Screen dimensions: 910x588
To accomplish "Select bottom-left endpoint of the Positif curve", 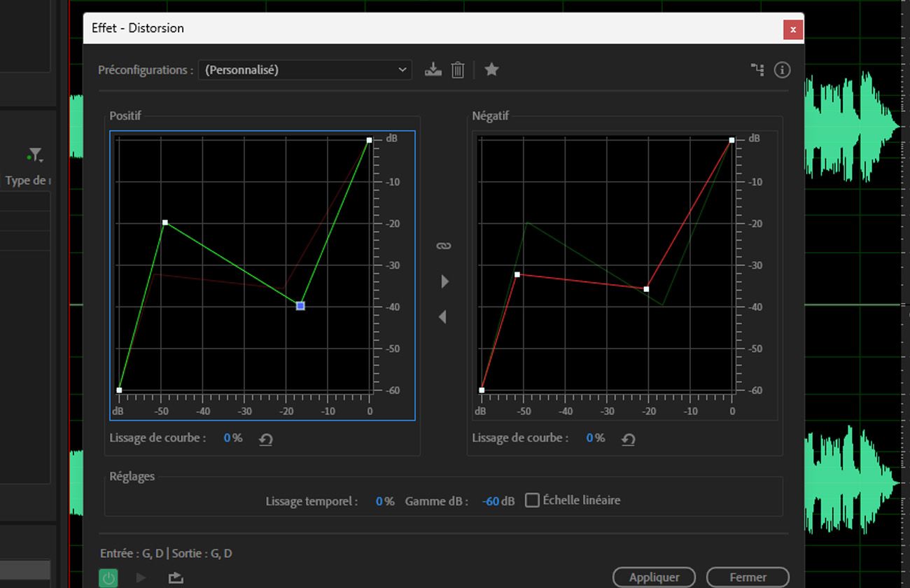I will 119,390.
